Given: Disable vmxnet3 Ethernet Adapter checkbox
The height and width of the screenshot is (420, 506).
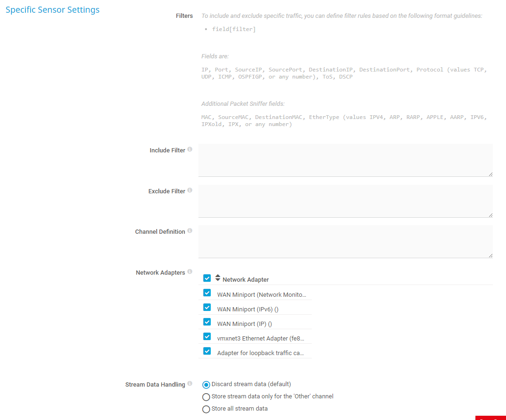Looking at the screenshot, I should tap(207, 337).
